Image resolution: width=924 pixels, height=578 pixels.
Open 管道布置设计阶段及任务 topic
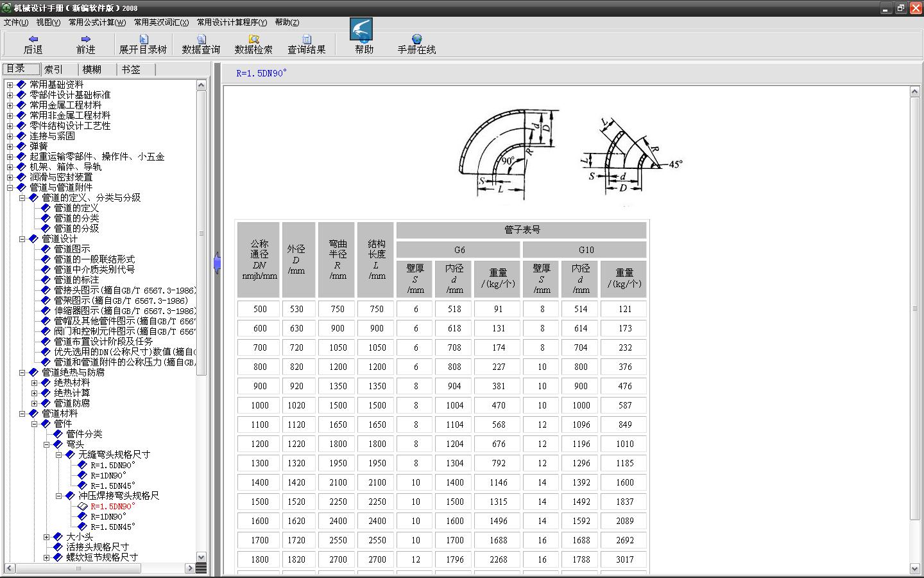pyautogui.click(x=103, y=342)
